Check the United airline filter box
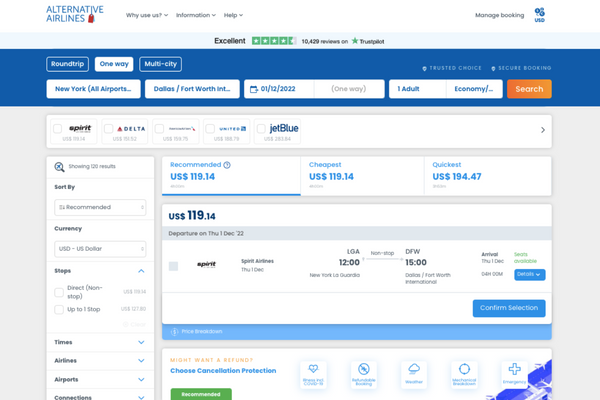 click(x=210, y=129)
